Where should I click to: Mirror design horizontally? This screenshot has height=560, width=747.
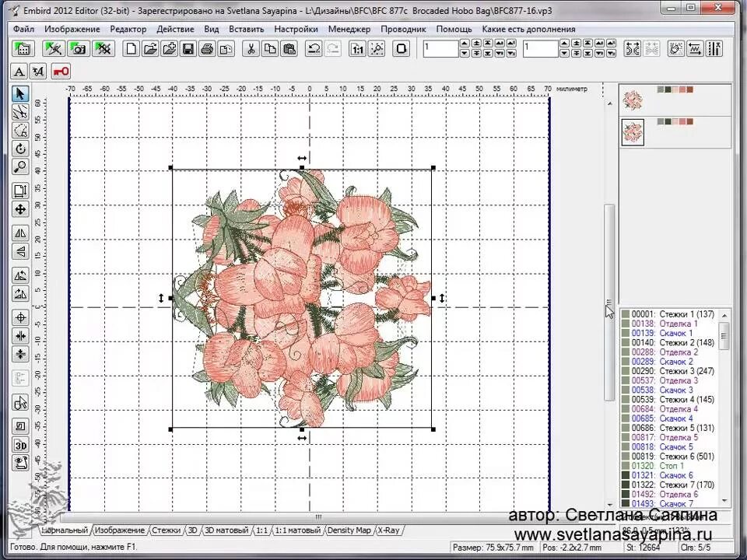(20, 233)
